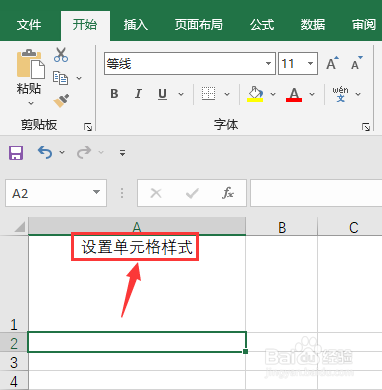The height and width of the screenshot is (390, 382).
Task: Decrease font size with smaller A
Action: [x=357, y=63]
